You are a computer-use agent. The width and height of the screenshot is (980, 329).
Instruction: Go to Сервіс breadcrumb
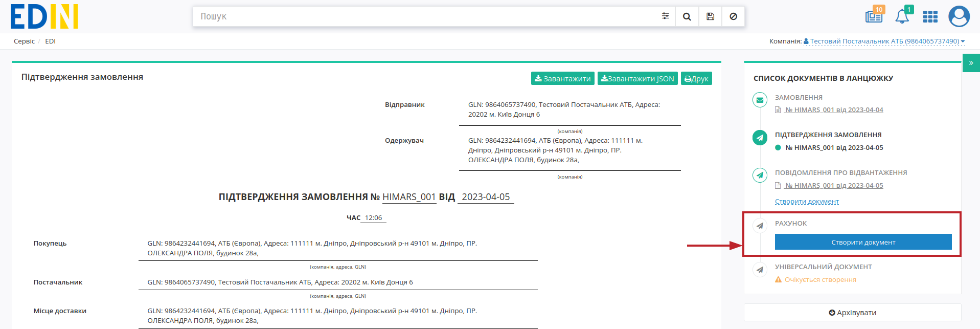(24, 41)
